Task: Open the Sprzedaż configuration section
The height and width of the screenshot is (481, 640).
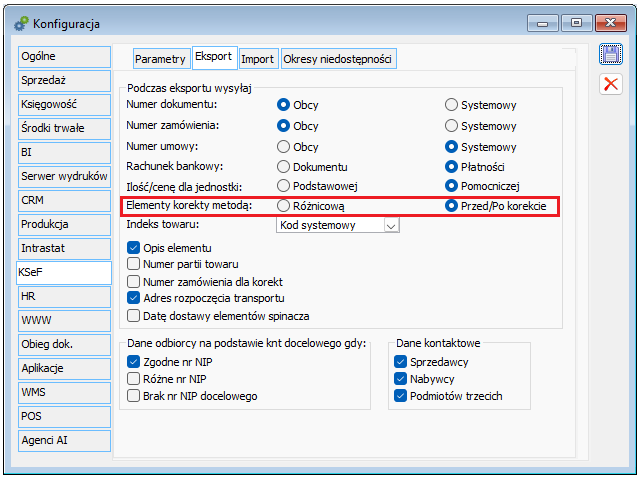Action: pyautogui.click(x=64, y=80)
